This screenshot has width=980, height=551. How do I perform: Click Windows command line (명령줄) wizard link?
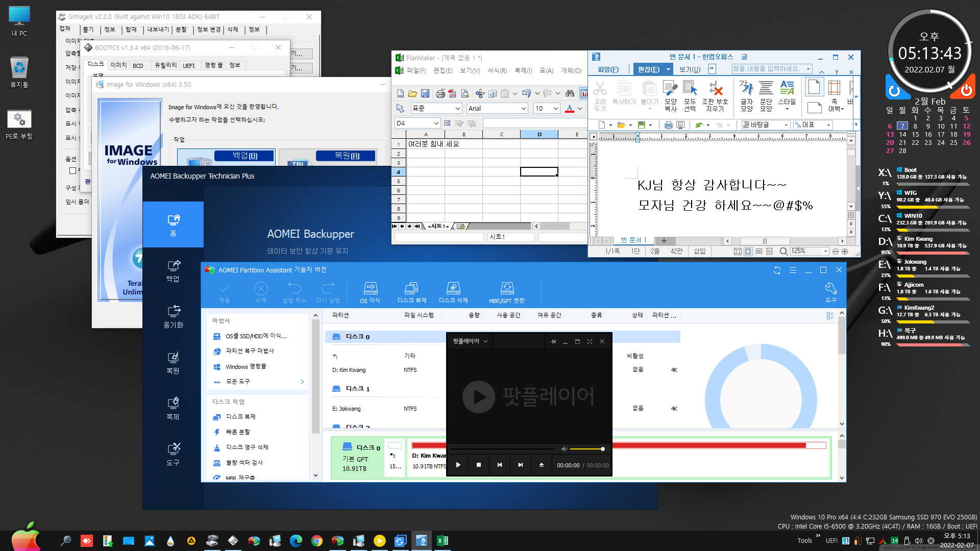pos(246,366)
